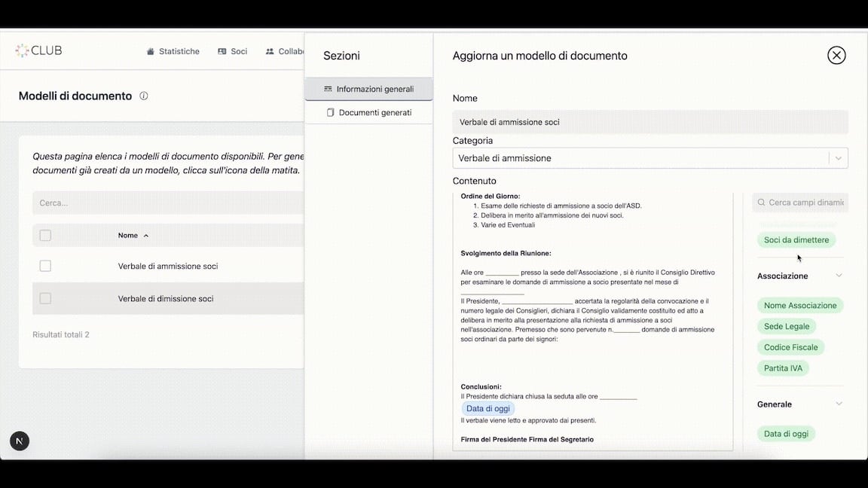Sort by Nome column arrow
Viewport: 868px width, 488px height.
[146, 236]
